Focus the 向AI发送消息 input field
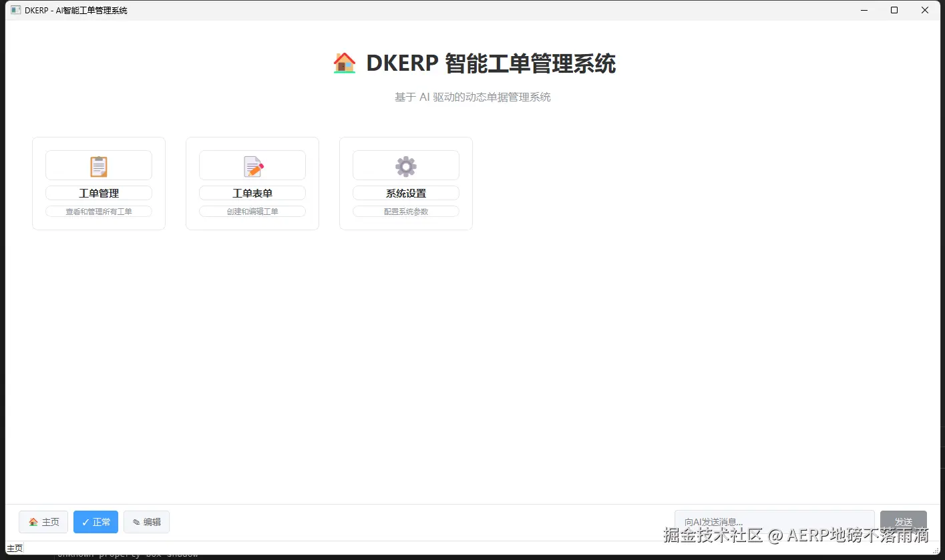This screenshot has width=945, height=560. tap(774, 522)
